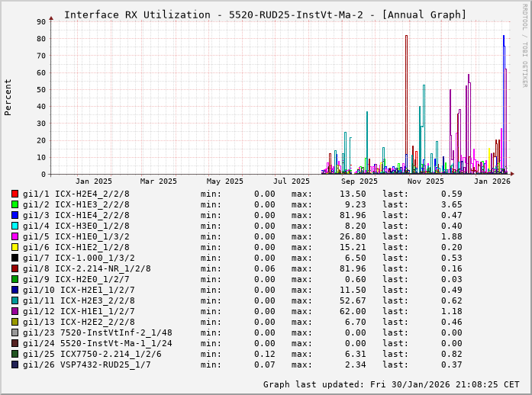Click the 50 y-axis tick value
This screenshot has width=532, height=395.
tap(41, 89)
